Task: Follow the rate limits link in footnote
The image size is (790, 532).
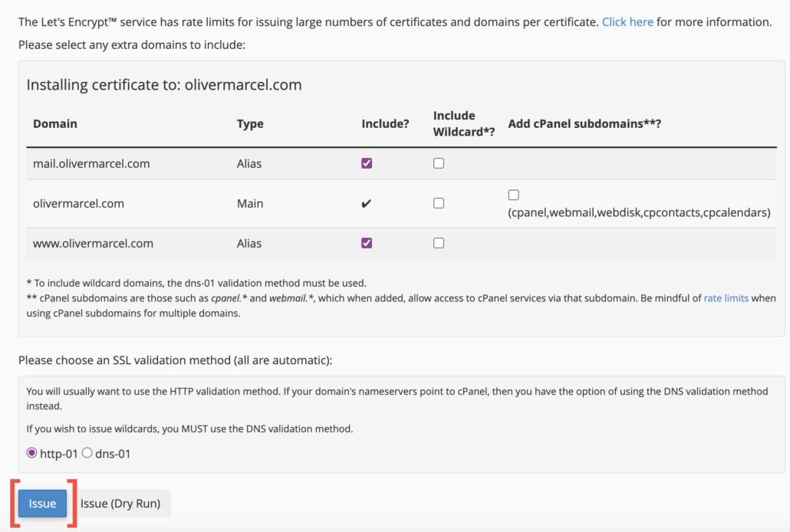Action: click(x=726, y=298)
